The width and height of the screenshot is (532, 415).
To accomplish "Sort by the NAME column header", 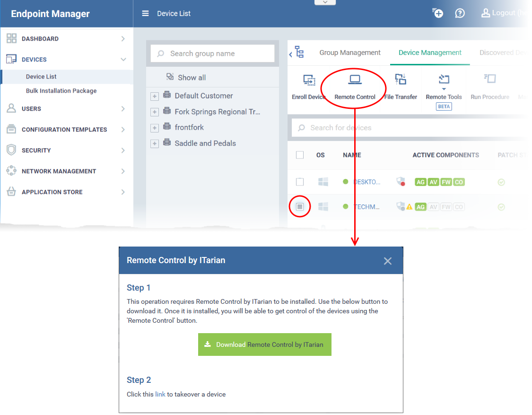I will [x=352, y=155].
